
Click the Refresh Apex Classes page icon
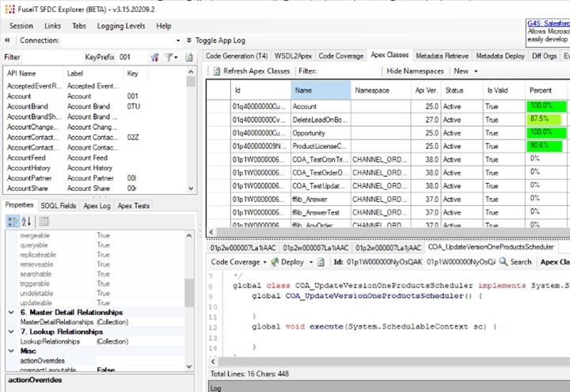tap(217, 71)
